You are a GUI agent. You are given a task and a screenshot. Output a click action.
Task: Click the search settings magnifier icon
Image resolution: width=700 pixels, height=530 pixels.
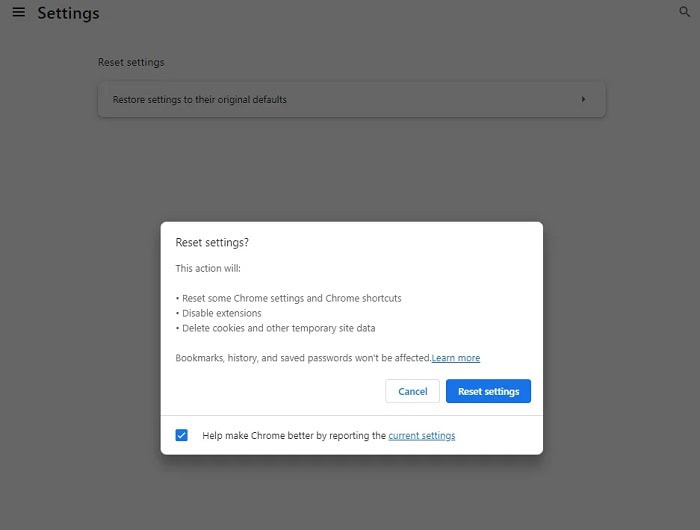[684, 12]
